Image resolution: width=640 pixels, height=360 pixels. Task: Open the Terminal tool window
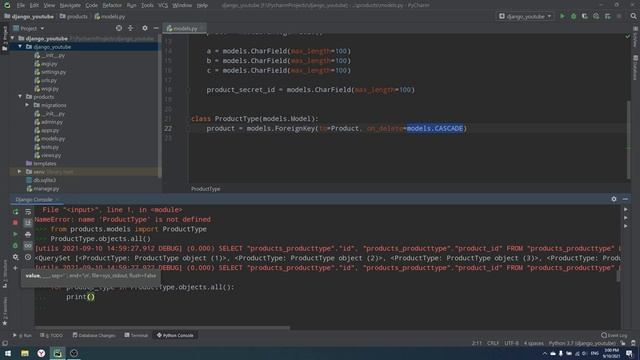coord(136,335)
